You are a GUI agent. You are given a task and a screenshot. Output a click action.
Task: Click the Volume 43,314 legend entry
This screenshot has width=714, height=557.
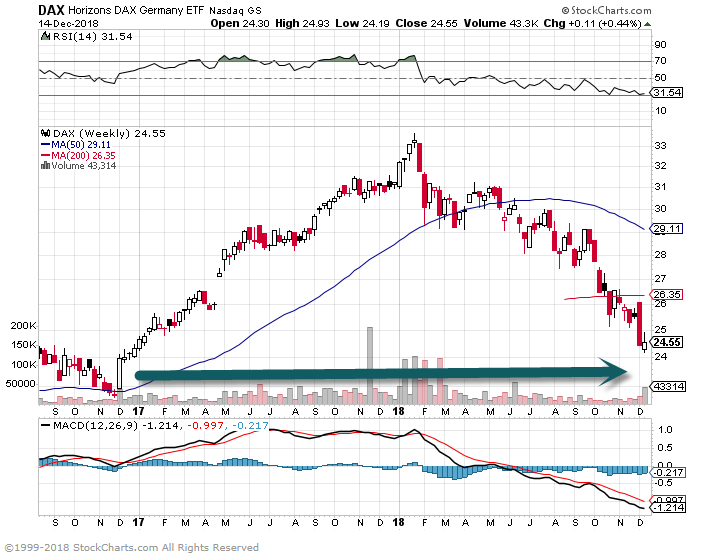pos(84,166)
